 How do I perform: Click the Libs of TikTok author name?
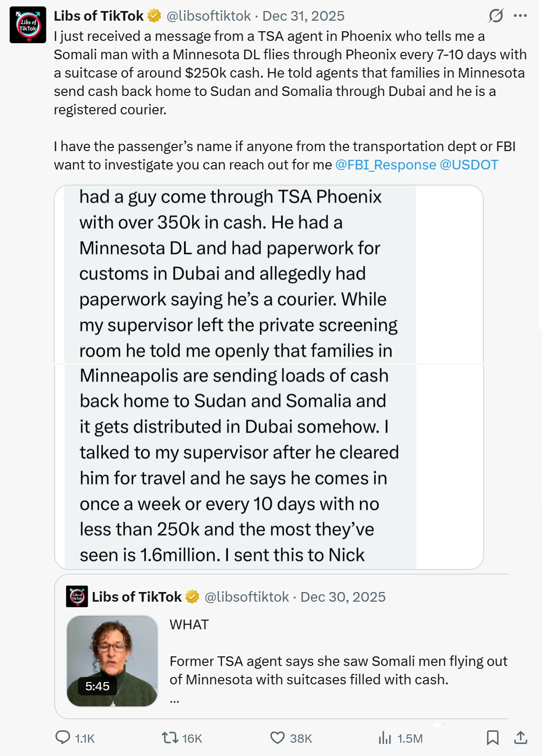click(x=99, y=16)
